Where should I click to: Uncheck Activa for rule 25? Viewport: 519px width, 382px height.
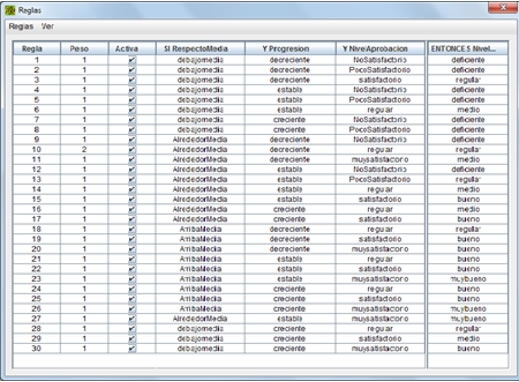(x=132, y=299)
